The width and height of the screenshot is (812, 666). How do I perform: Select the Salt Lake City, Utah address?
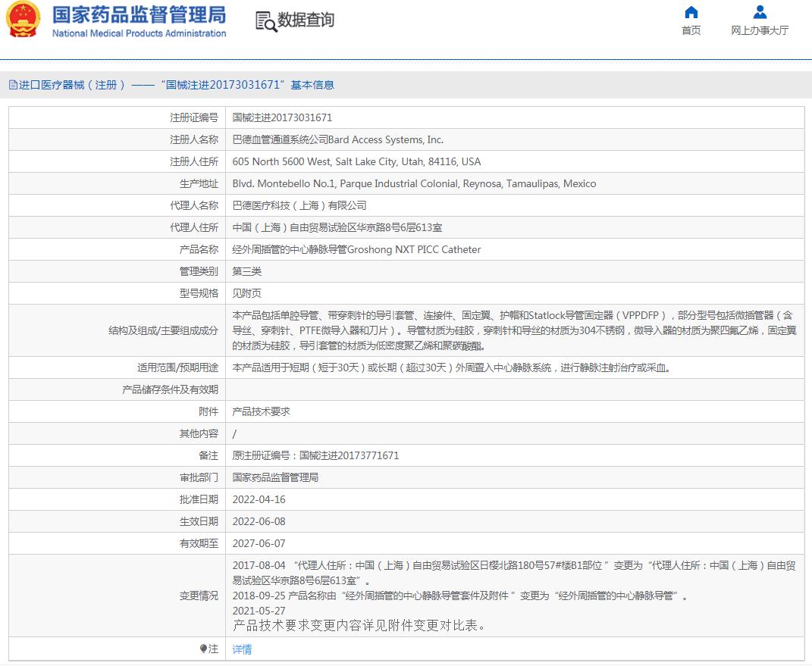356,161
